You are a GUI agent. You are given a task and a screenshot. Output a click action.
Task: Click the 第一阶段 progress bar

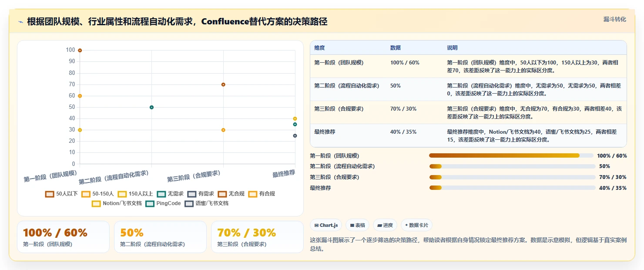point(511,155)
